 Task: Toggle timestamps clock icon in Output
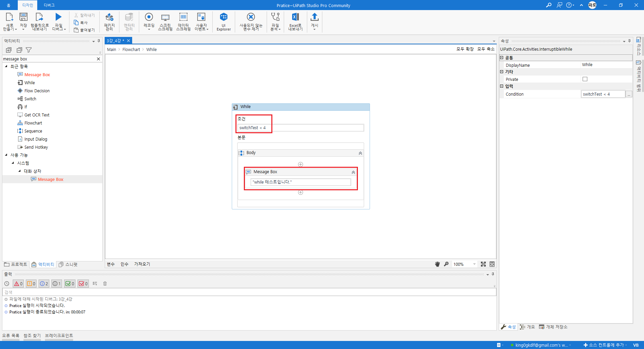click(7, 284)
